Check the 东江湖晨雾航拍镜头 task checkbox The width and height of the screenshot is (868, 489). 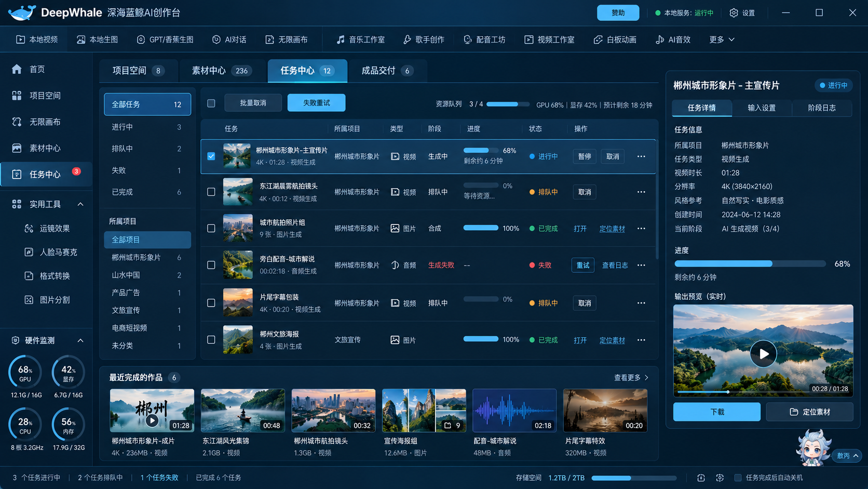tap(211, 192)
